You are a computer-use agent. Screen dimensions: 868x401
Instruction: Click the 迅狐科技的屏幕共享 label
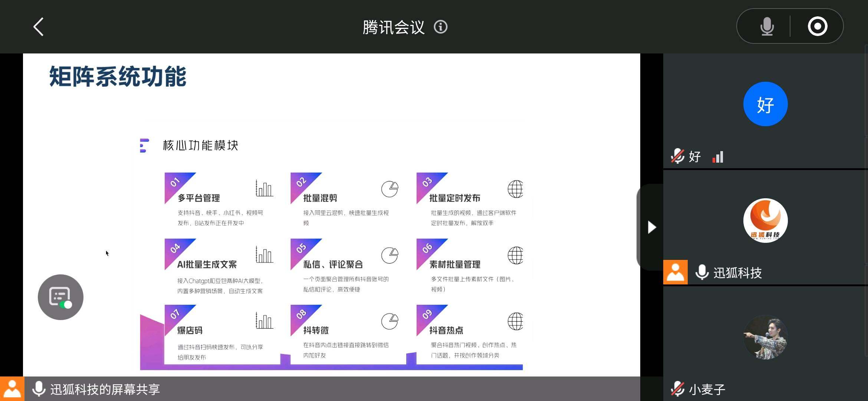click(x=105, y=389)
